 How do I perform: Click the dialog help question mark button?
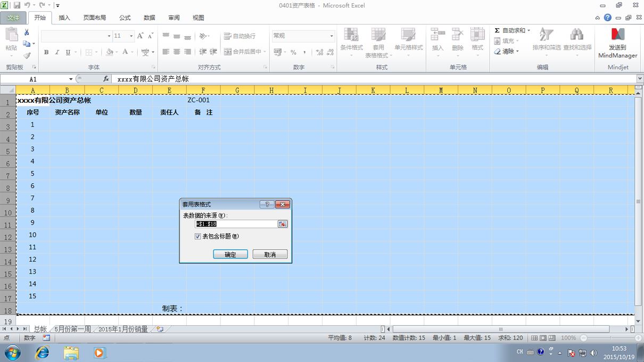pyautogui.click(x=267, y=204)
